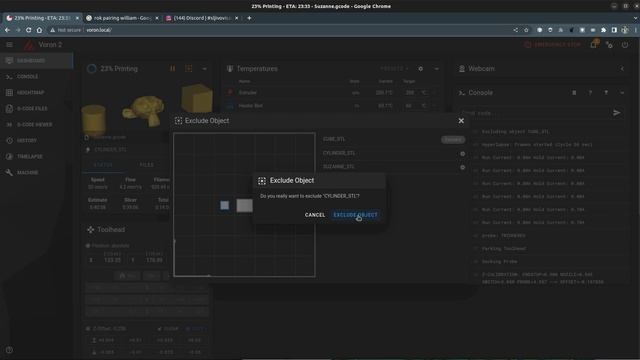Go back in browser history
This screenshot has width=640, height=360.
pos(7,30)
